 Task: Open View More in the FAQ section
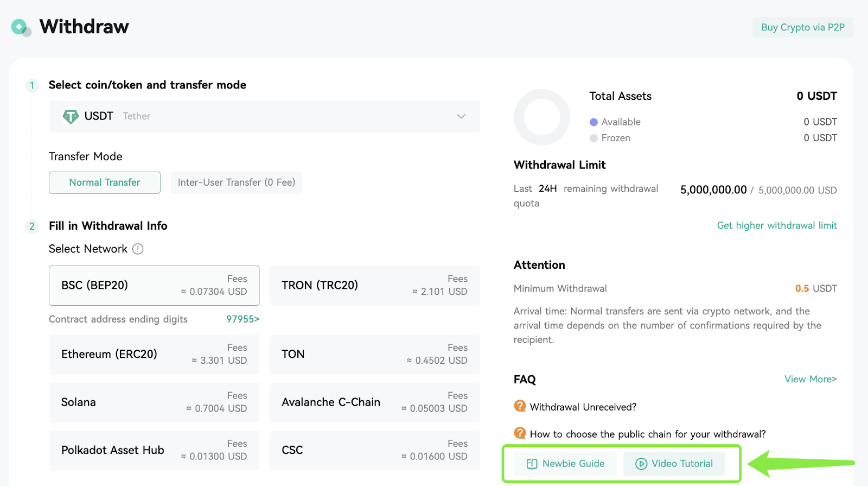pos(810,379)
